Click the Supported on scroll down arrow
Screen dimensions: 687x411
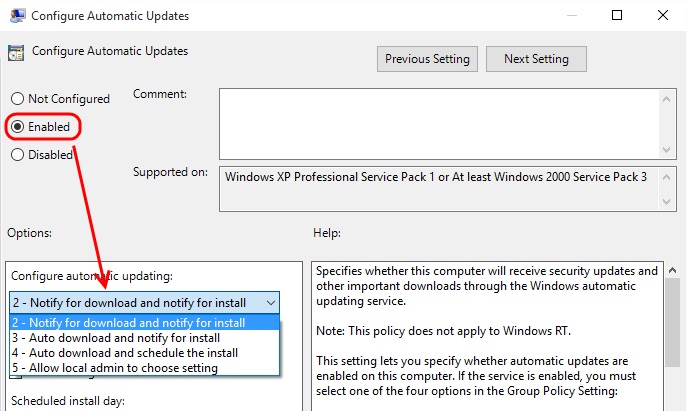tap(667, 203)
